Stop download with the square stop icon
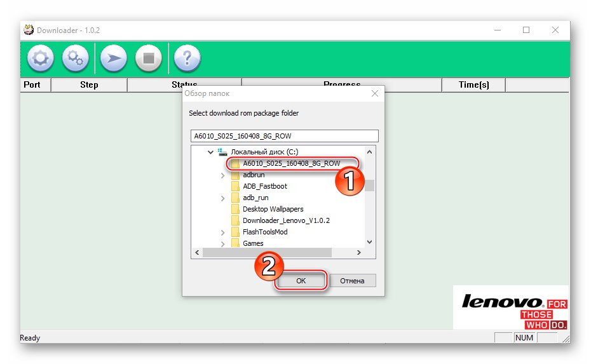The width and height of the screenshot is (591, 364). pyautogui.click(x=149, y=58)
